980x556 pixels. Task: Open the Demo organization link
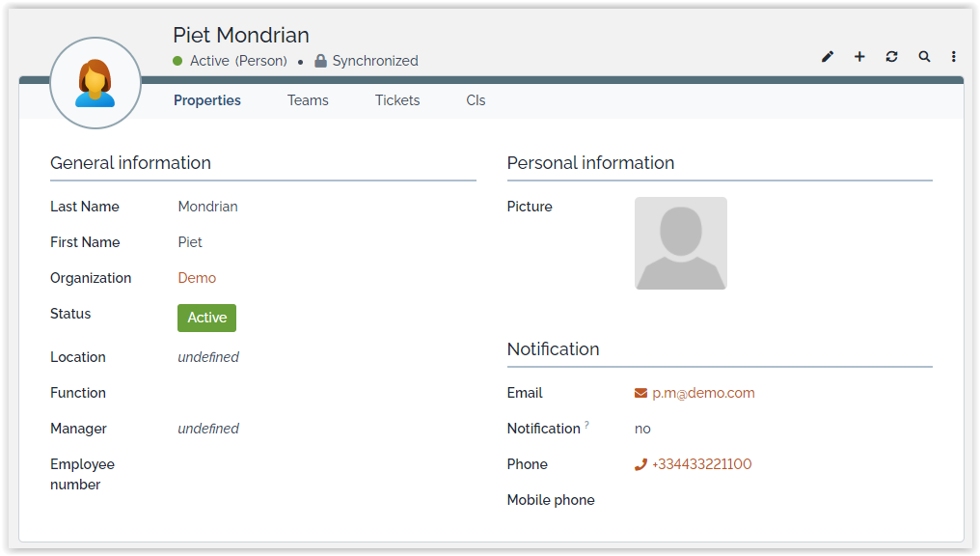(x=197, y=278)
